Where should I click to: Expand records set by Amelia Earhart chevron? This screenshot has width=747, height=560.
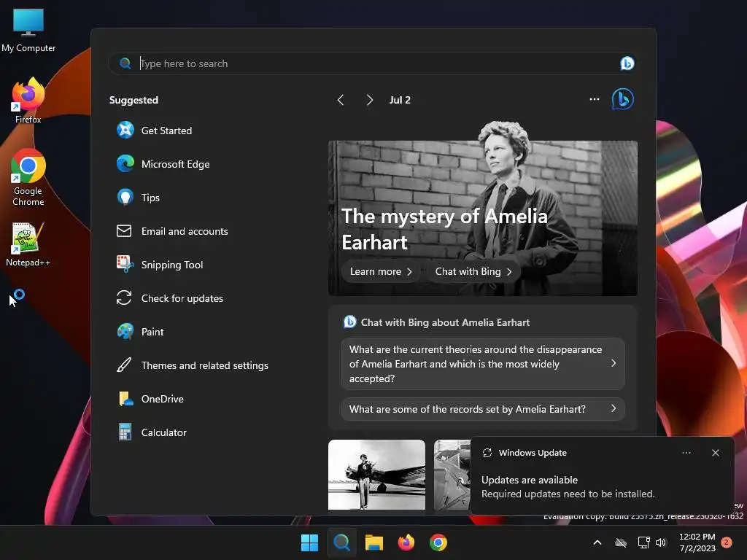coord(613,408)
